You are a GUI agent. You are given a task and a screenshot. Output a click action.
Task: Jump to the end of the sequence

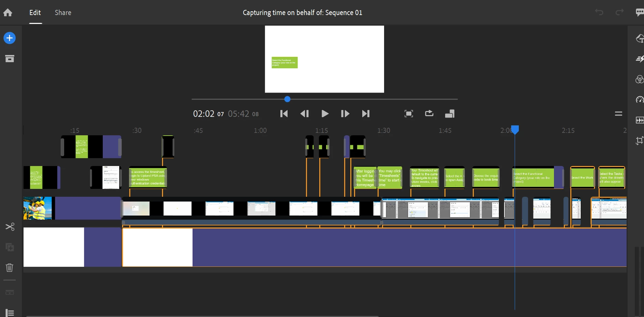tap(366, 114)
